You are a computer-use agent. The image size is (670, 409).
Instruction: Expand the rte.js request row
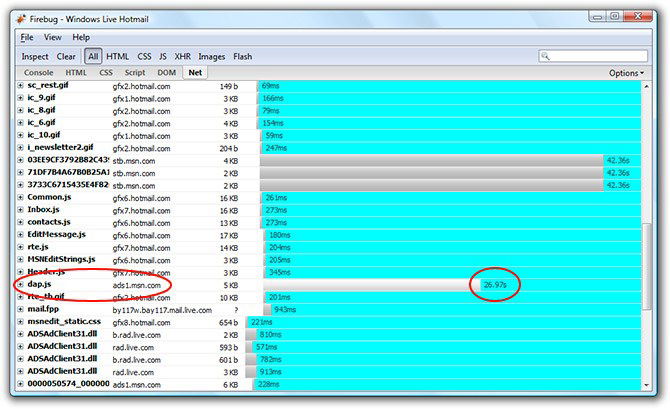coord(20,247)
